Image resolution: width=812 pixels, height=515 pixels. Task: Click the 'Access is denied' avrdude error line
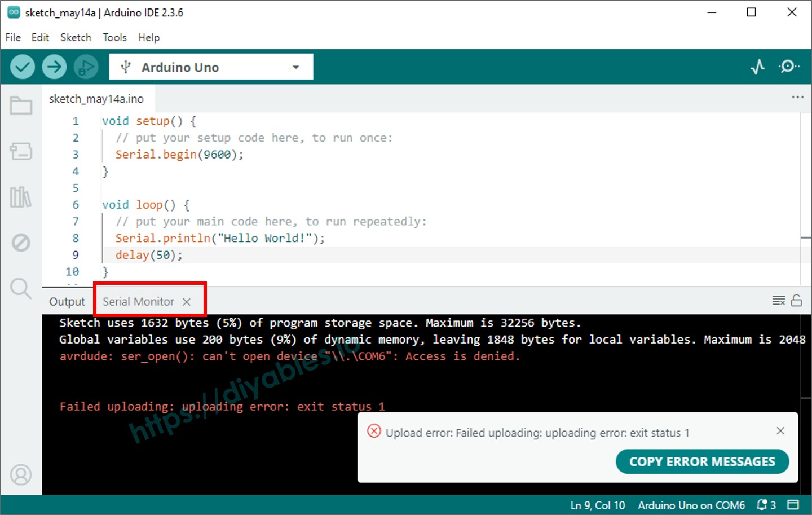(x=290, y=356)
